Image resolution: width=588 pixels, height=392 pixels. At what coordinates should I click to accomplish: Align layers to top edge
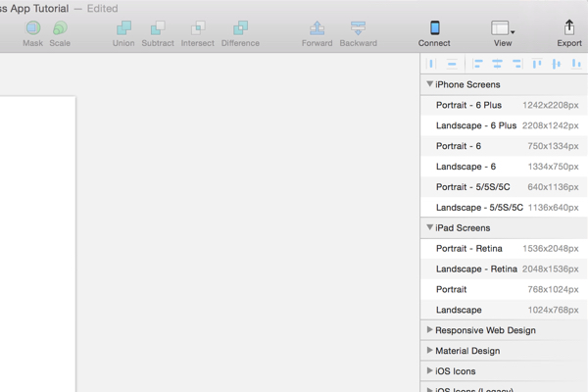(x=537, y=64)
